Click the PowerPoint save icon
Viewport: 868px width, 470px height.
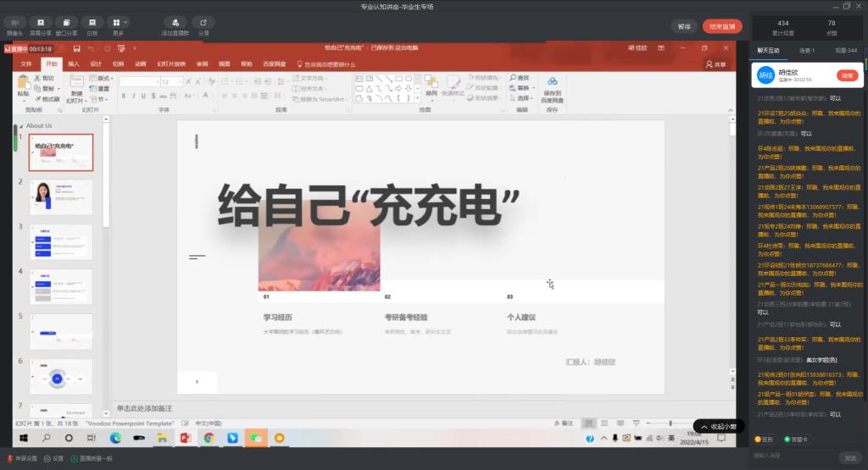click(x=77, y=48)
